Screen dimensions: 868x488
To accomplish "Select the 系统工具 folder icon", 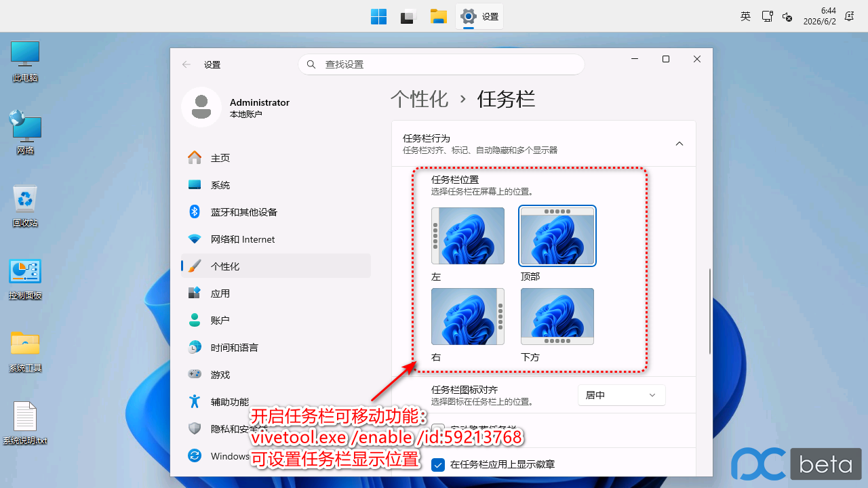I will (25, 351).
